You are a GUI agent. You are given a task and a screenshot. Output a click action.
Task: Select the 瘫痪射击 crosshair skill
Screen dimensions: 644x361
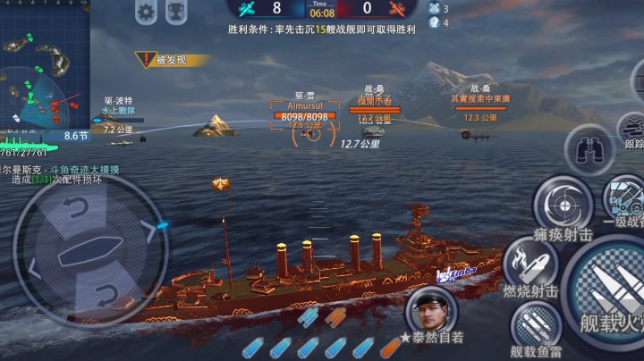563,205
